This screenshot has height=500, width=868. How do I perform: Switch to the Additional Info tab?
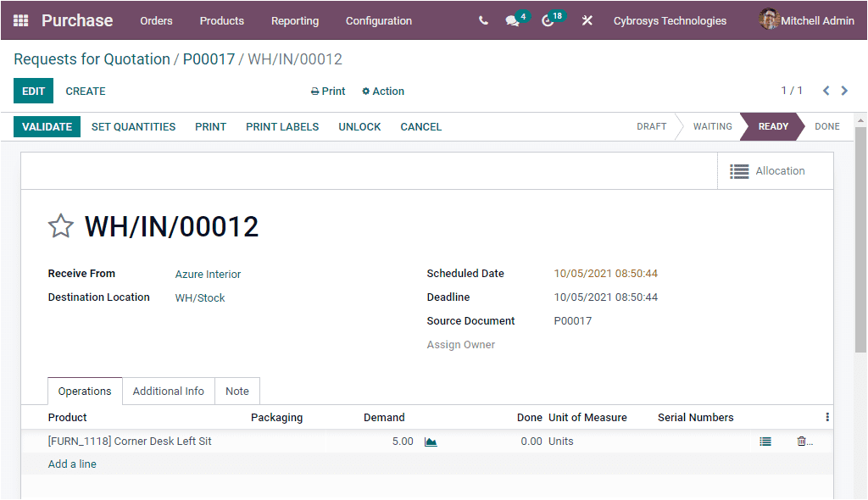click(168, 391)
